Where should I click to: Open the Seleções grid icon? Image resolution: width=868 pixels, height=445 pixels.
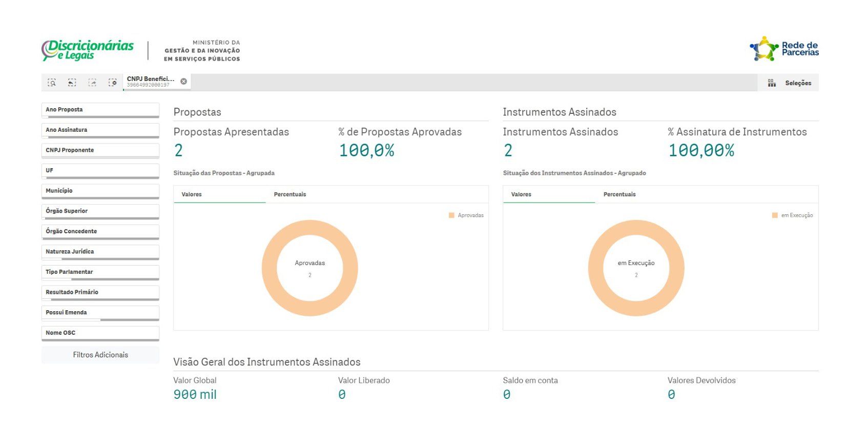[x=772, y=83]
